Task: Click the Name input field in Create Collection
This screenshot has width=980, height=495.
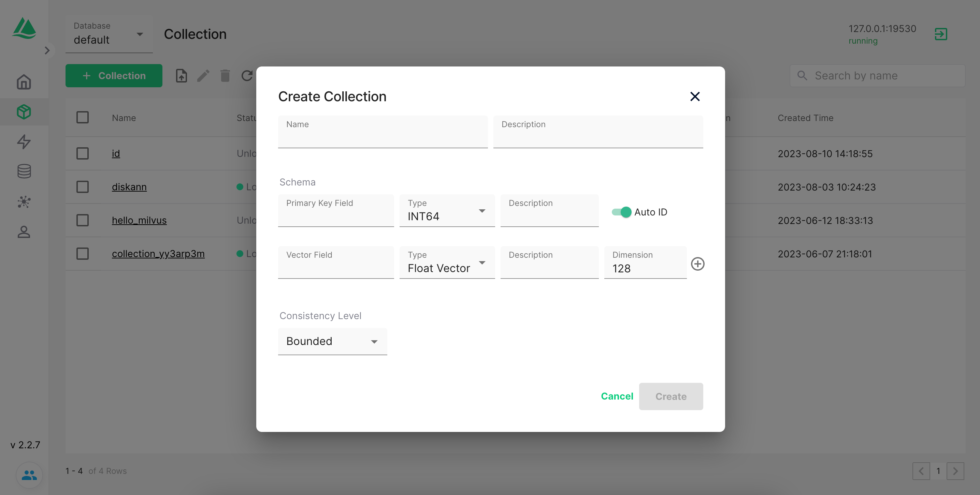Action: click(382, 131)
